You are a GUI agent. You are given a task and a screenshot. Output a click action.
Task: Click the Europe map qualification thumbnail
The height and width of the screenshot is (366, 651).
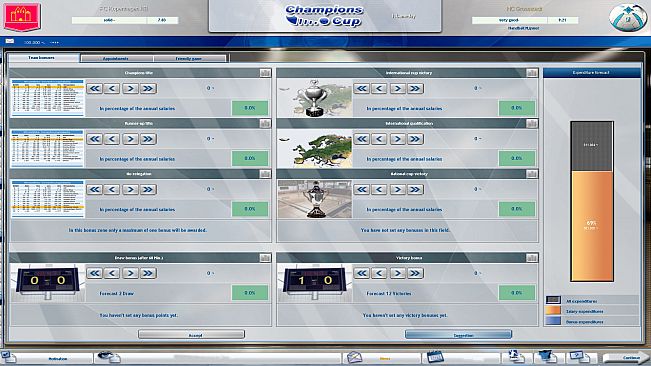click(315, 149)
